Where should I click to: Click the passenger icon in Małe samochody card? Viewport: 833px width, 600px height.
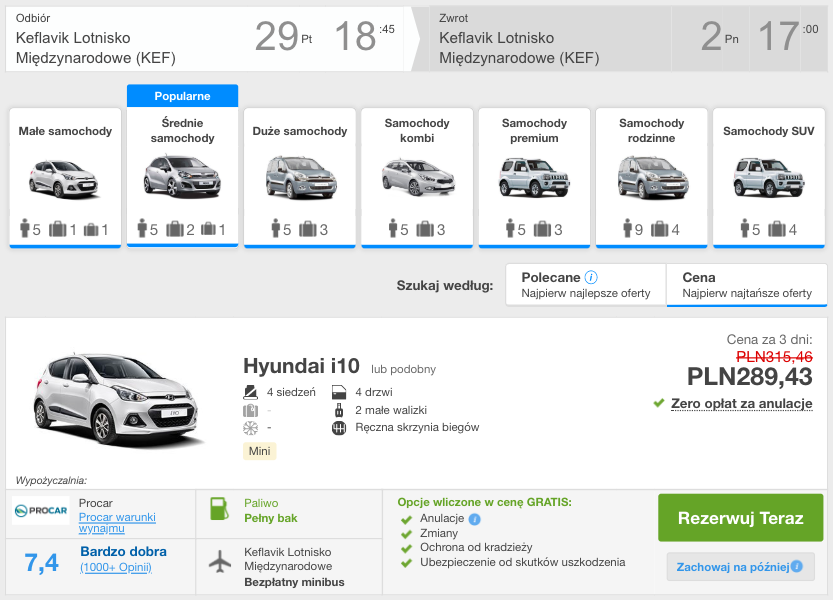coord(24,228)
